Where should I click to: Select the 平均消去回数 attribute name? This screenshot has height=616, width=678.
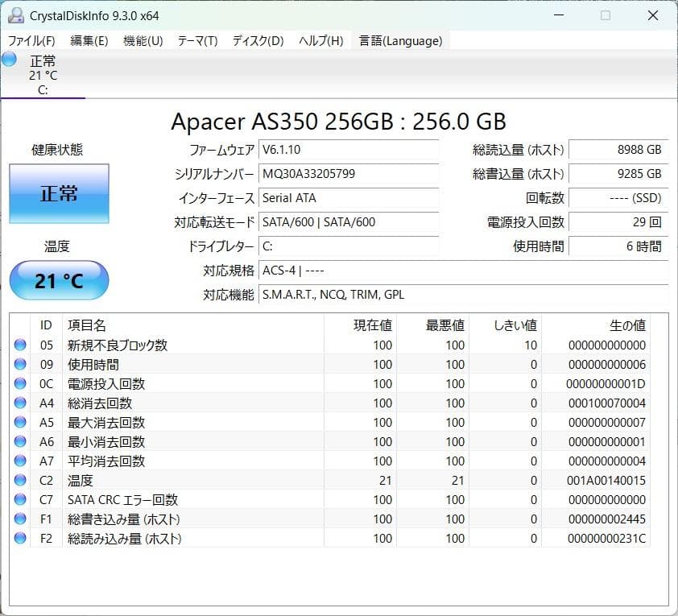click(x=106, y=461)
